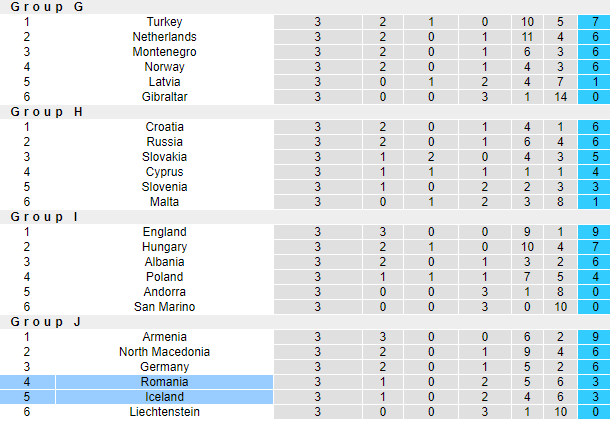The height and width of the screenshot is (421, 610).
Task: Select North Macedonia team name
Action: coord(164,352)
